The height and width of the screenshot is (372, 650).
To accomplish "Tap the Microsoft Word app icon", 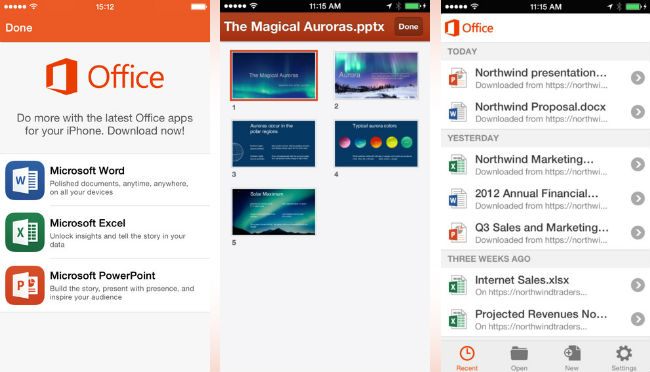I will click(25, 180).
